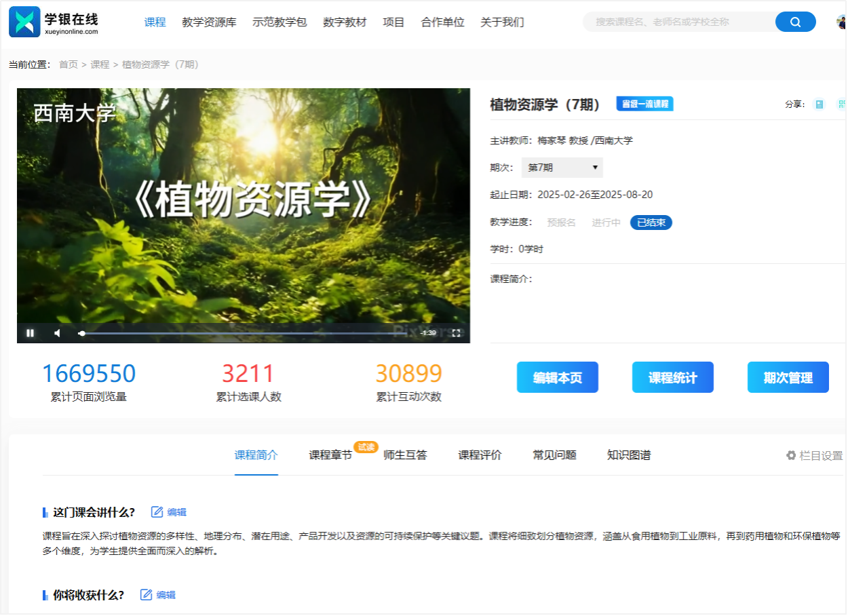Click the search magnifier button

pyautogui.click(x=795, y=22)
